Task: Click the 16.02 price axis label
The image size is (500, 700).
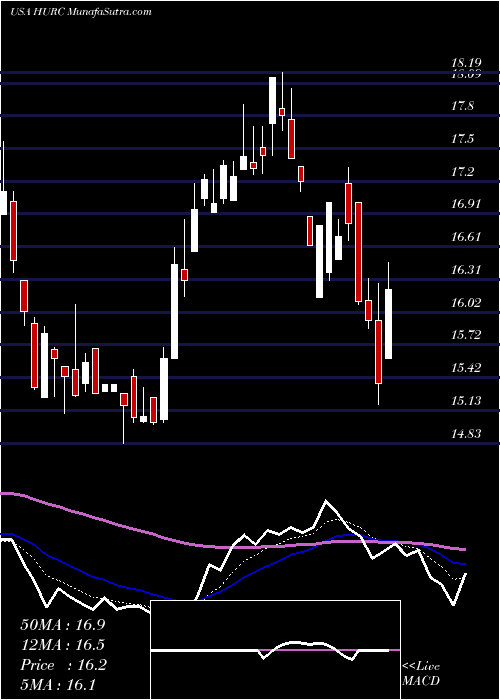Action: [x=466, y=303]
